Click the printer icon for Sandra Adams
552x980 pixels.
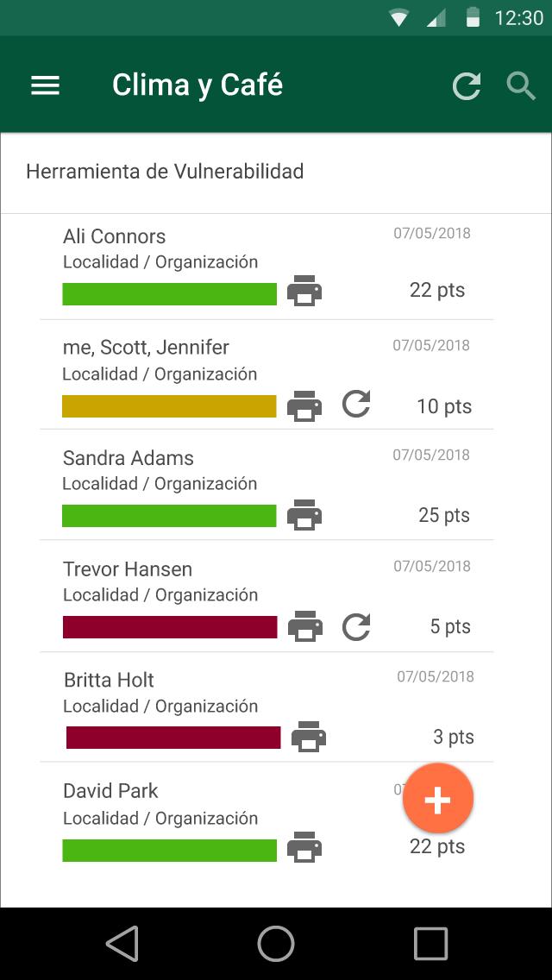pyautogui.click(x=304, y=515)
